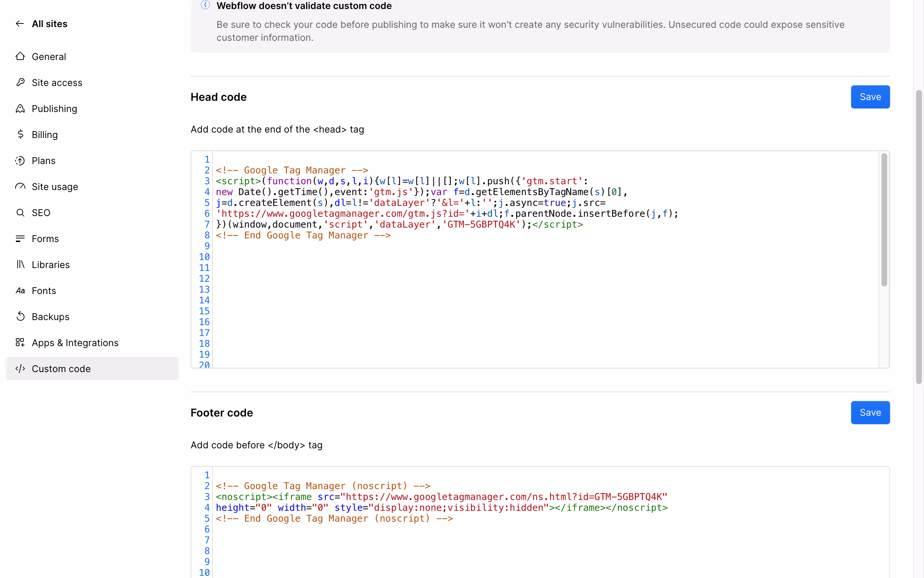Viewport: 924px width, 578px height.
Task: Click the height="0" width="0" line in Footer code
Action: 442,508
